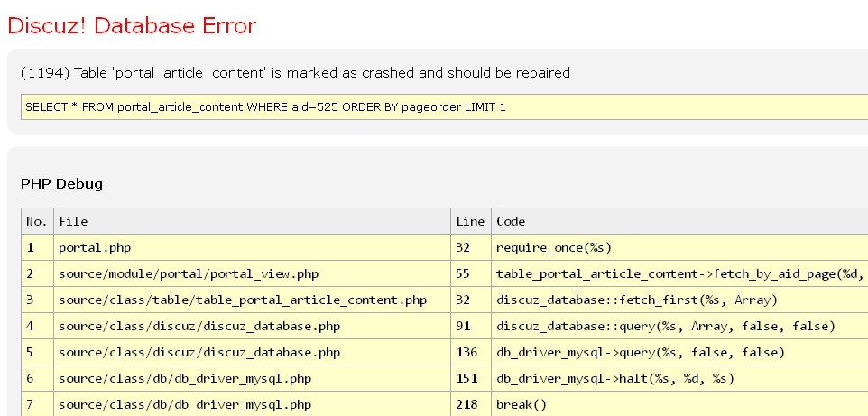Click the 'File' column header

(253, 222)
